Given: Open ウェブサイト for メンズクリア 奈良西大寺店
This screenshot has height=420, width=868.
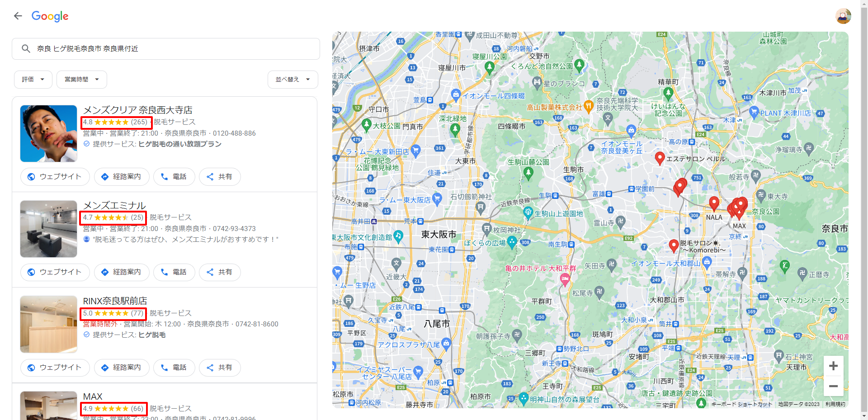Looking at the screenshot, I should pos(55,177).
